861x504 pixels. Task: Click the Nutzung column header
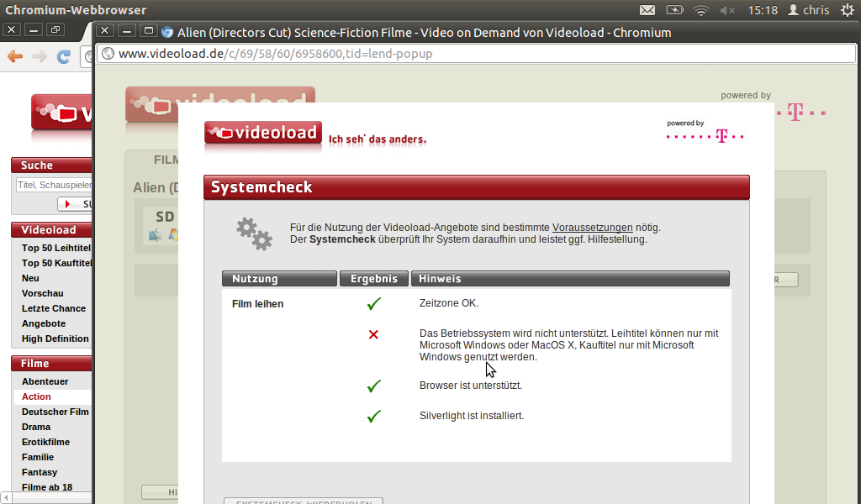[x=279, y=279]
